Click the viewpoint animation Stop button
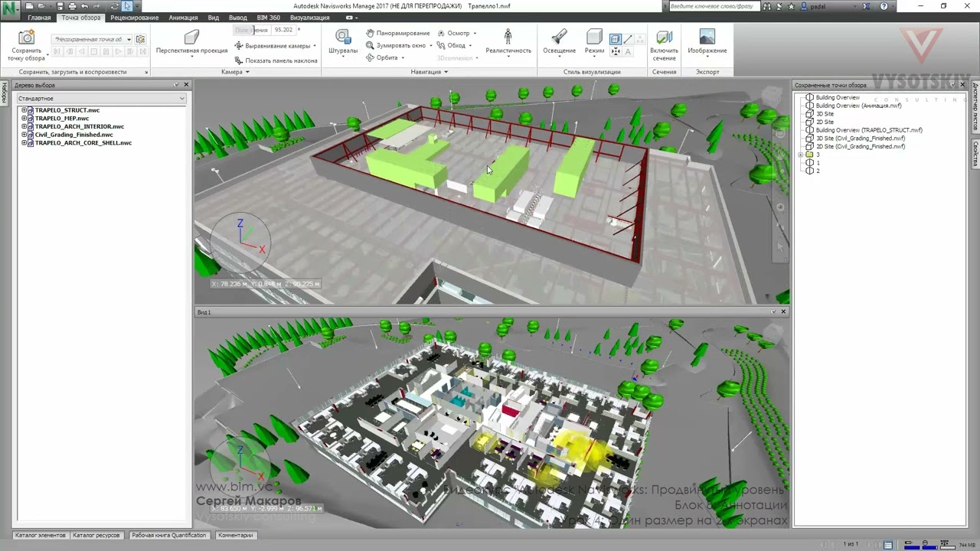This screenshot has width=980, height=551. (93, 51)
